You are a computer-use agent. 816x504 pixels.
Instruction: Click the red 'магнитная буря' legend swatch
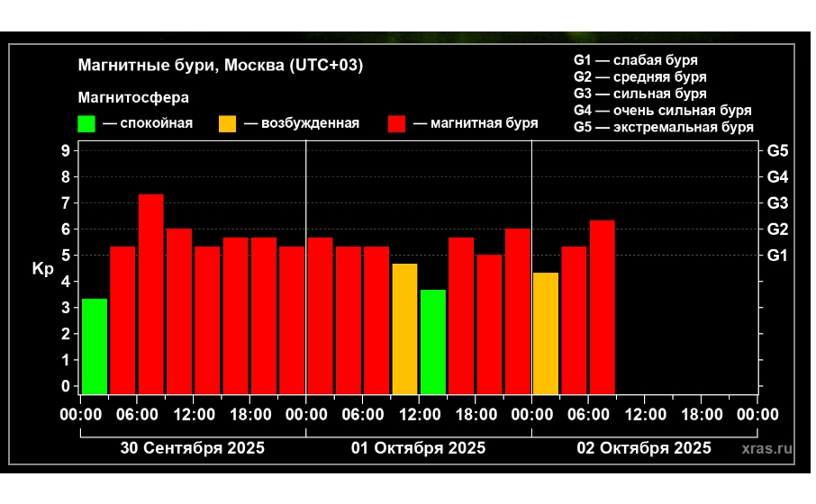(397, 124)
